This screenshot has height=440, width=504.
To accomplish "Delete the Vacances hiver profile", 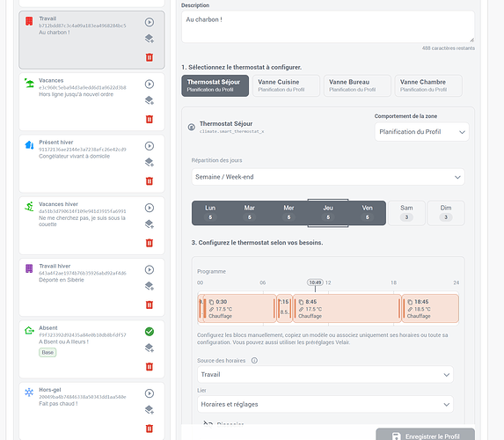I will click(x=150, y=243).
